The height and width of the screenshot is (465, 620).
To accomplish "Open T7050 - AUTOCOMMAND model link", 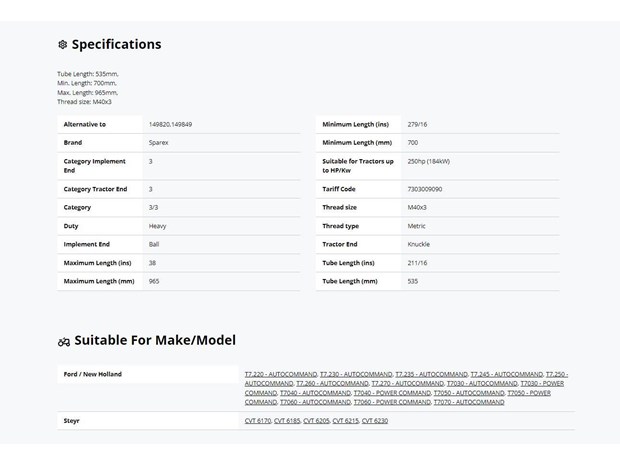I will [x=469, y=393].
